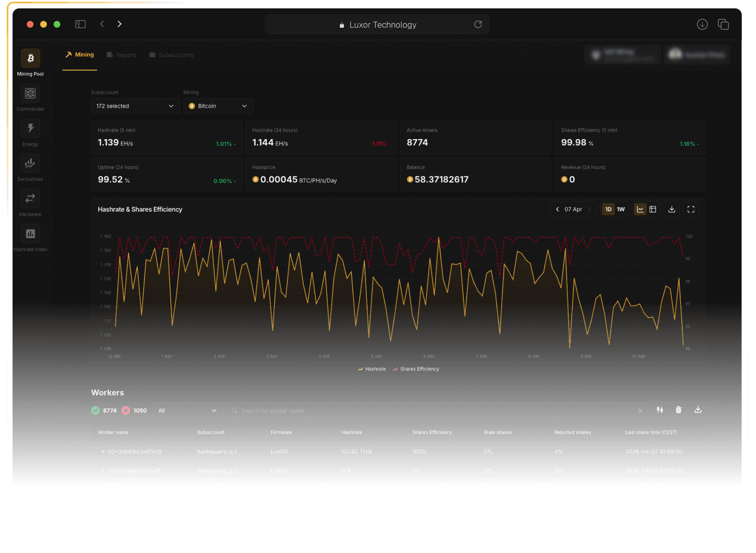
Task: Open the All workers filter dropdown
Action: coord(188,411)
